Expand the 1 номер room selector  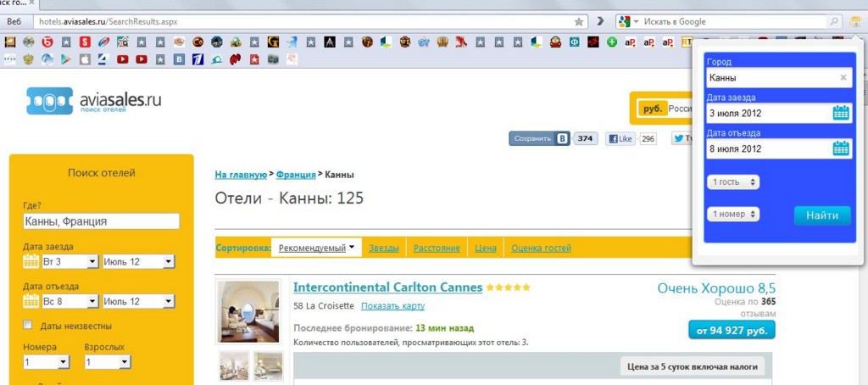point(734,215)
